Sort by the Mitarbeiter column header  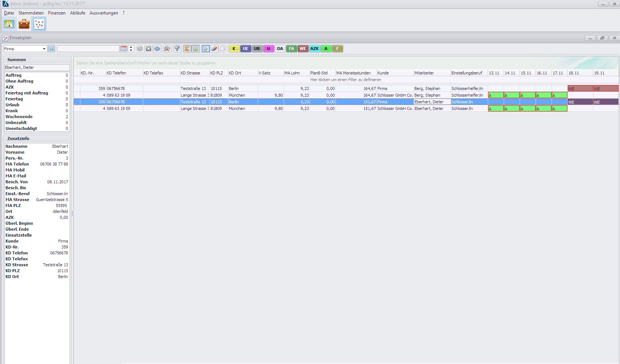coord(432,73)
